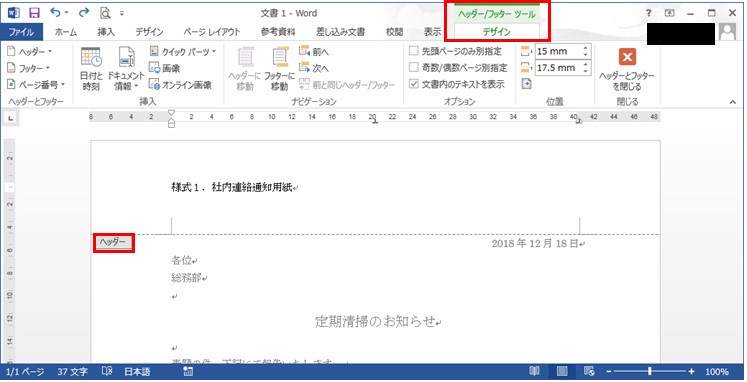The image size is (747, 382).
Task: Open Word Help question mark icon
Action: (648, 13)
